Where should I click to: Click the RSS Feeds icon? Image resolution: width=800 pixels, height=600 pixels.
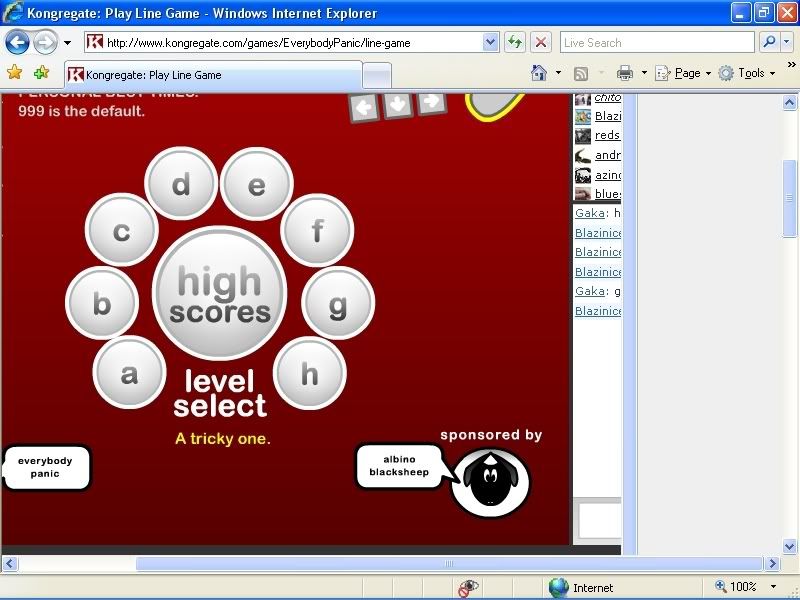[x=581, y=73]
